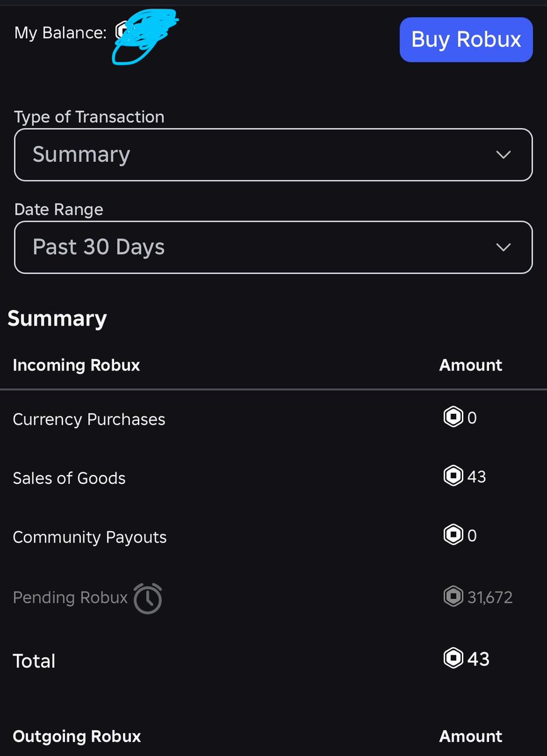Click the Incoming Robux column header
This screenshot has height=756, width=547.
point(76,365)
